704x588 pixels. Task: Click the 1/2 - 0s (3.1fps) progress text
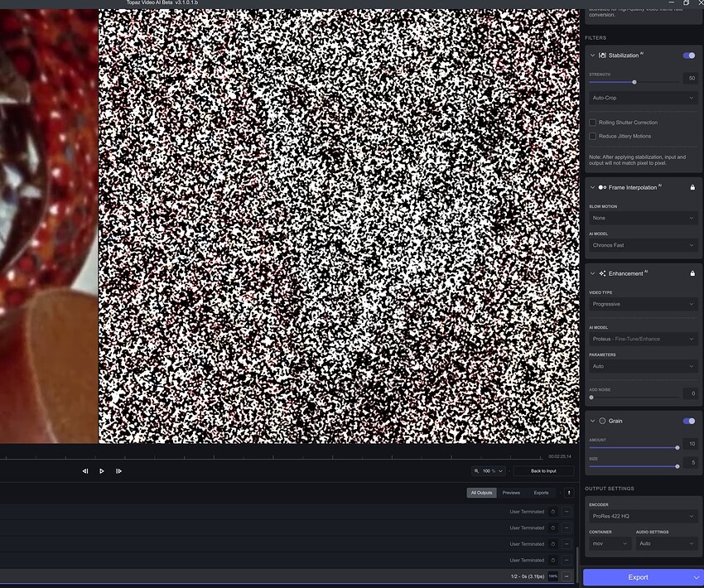(527, 576)
